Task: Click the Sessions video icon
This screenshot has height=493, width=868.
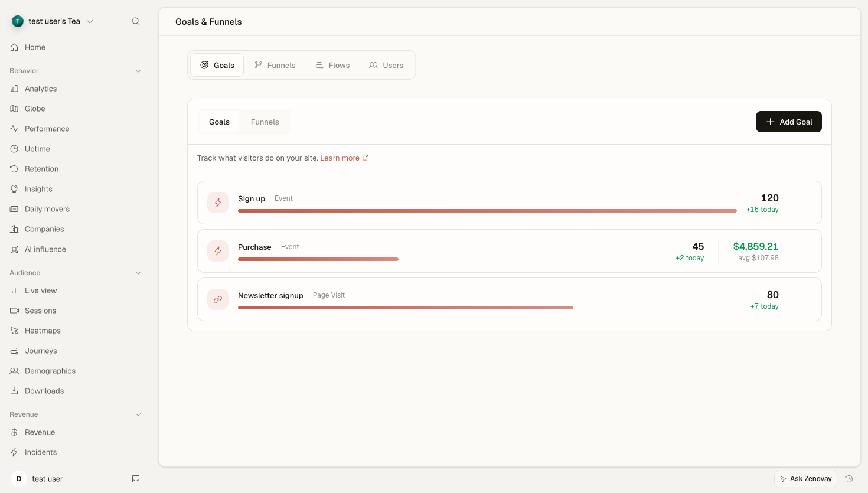Action: coord(14,311)
